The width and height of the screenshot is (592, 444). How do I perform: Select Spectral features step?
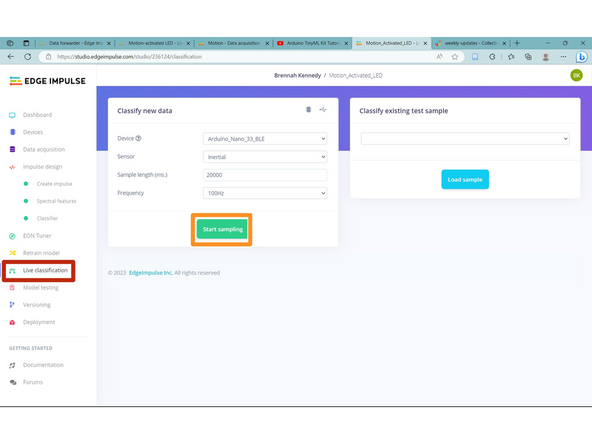57,201
